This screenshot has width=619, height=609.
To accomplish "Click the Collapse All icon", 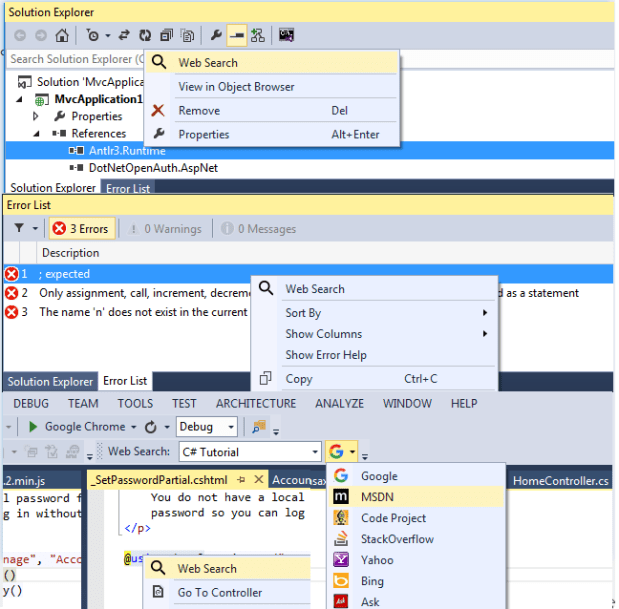I will pyautogui.click(x=166, y=36).
